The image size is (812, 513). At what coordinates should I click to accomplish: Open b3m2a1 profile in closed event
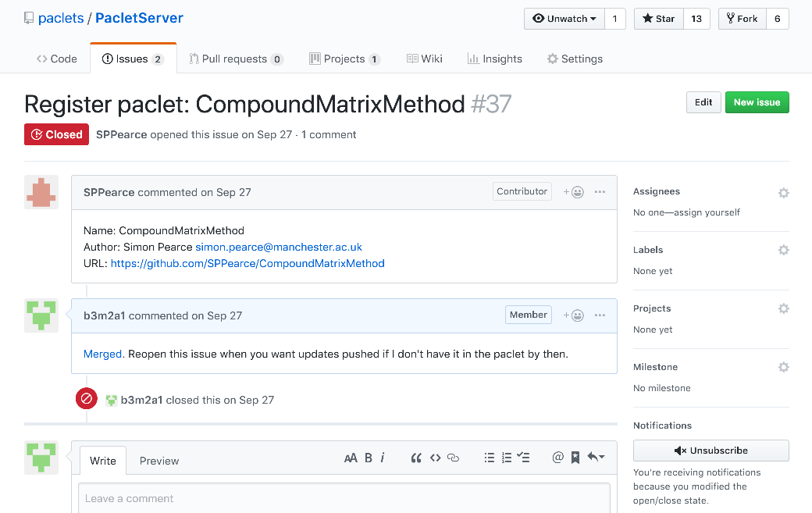[141, 400]
